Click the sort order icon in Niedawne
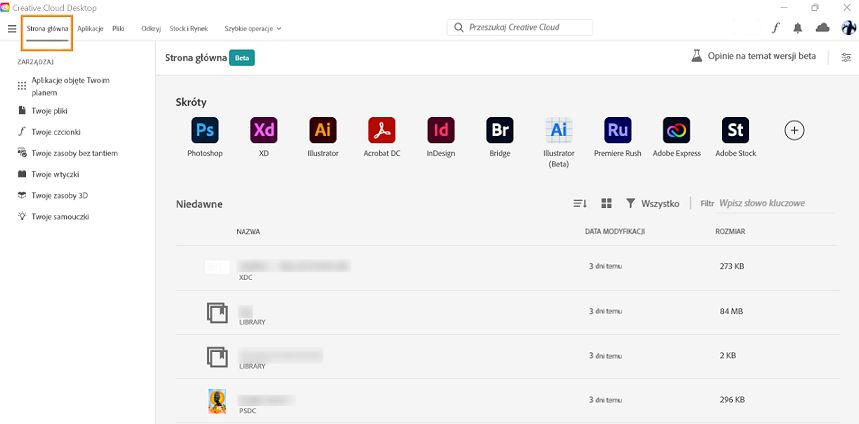The height and width of the screenshot is (424, 859). [580, 203]
